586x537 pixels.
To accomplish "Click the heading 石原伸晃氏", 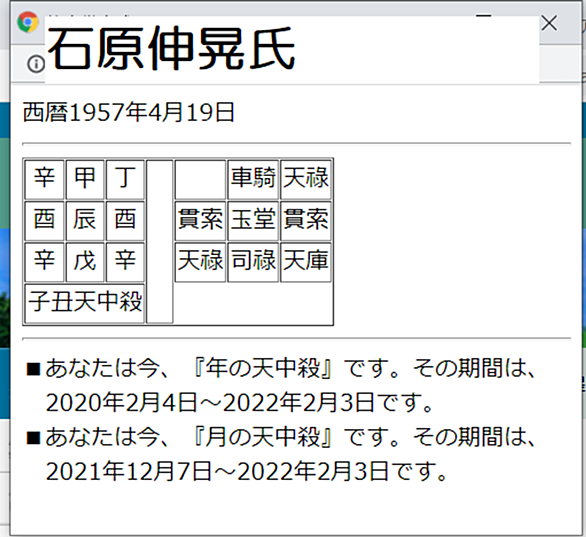I will 172,49.
